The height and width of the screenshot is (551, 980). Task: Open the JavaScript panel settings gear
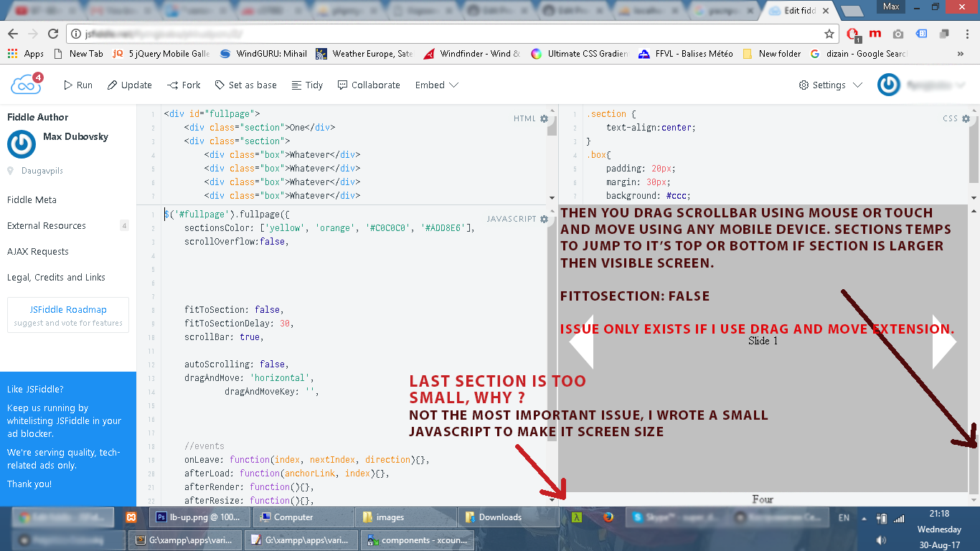543,218
